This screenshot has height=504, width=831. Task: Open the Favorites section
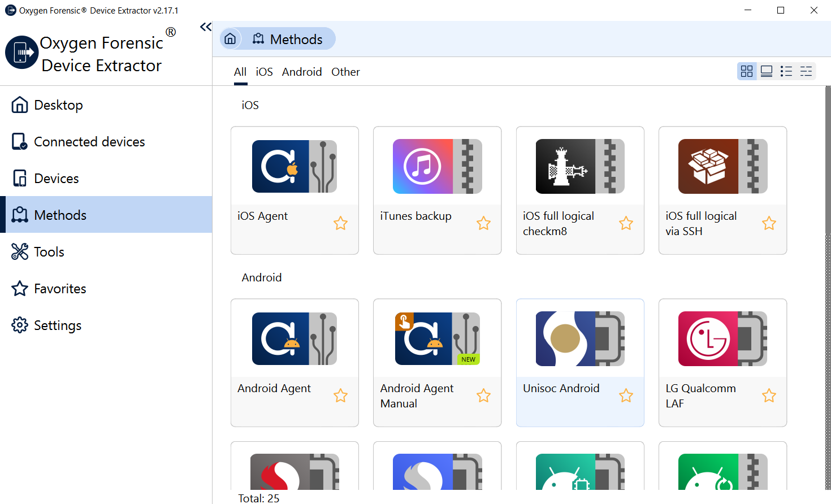[x=106, y=289]
